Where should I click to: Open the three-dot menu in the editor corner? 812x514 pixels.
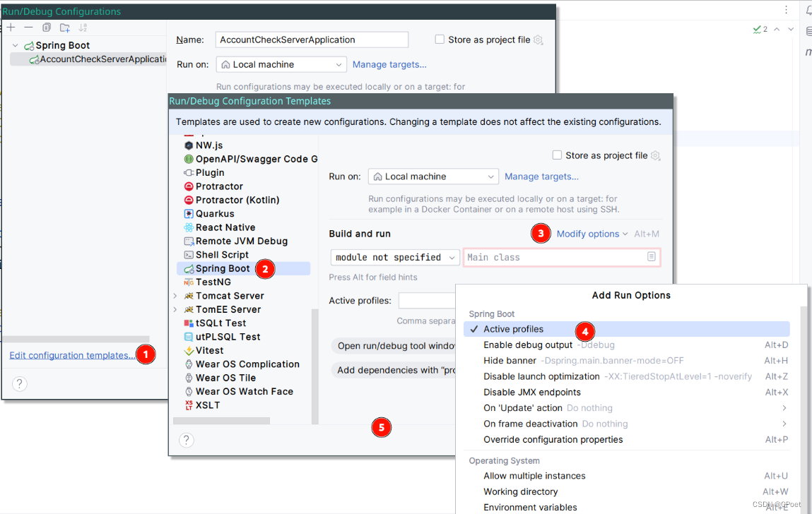coord(786,10)
